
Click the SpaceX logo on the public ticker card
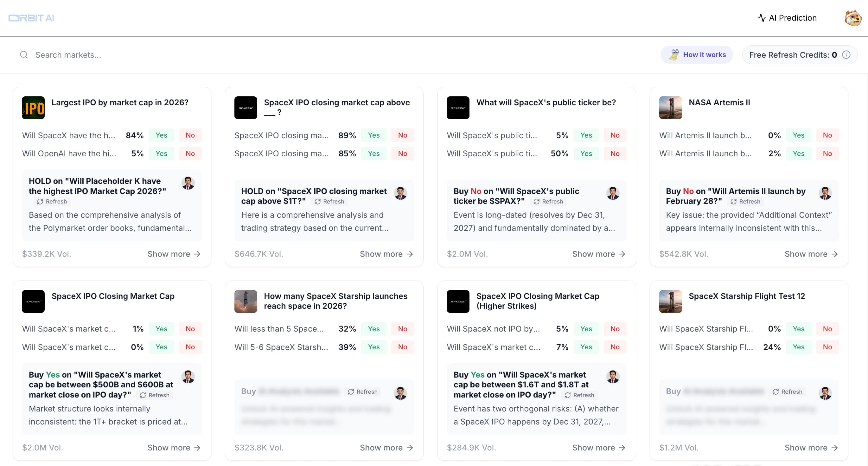pyautogui.click(x=458, y=108)
